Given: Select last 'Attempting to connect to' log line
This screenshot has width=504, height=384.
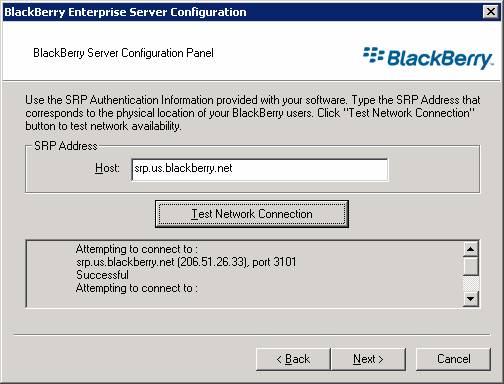Looking at the screenshot, I should click(x=137, y=288).
